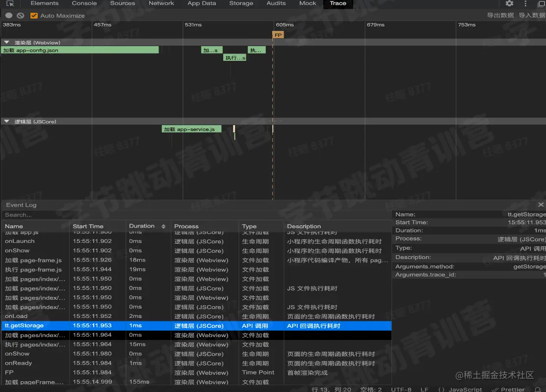Viewport: 546px width, 392px height.
Task: Select the 加载 pageFrame event row at 15:55:14.999
Action: tap(196, 382)
